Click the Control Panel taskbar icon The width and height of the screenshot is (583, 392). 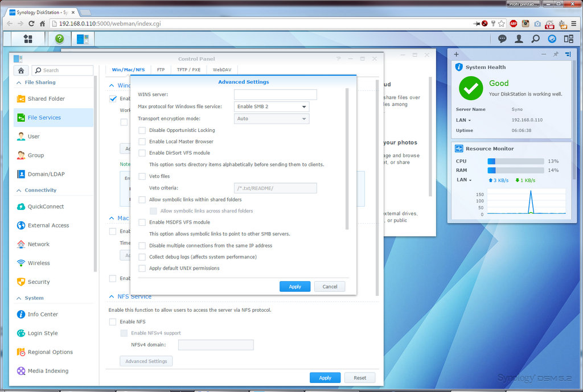pos(83,39)
